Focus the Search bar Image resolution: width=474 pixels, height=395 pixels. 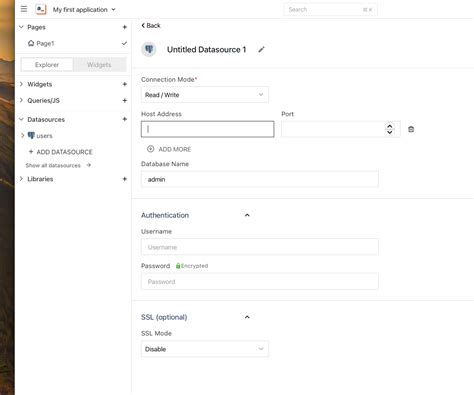[x=330, y=10]
